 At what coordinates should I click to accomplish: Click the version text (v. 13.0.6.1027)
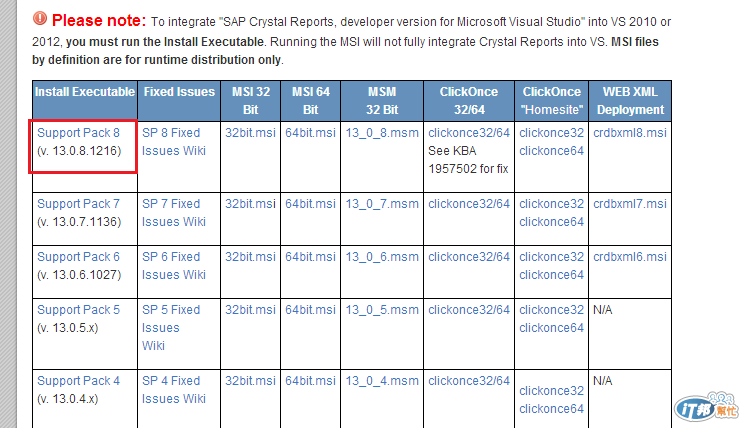pos(79,275)
